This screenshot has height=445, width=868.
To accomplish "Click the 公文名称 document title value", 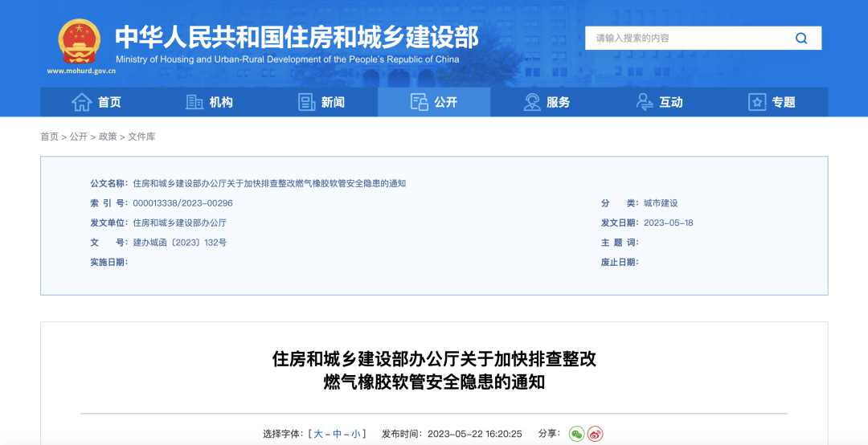I will 269,183.
